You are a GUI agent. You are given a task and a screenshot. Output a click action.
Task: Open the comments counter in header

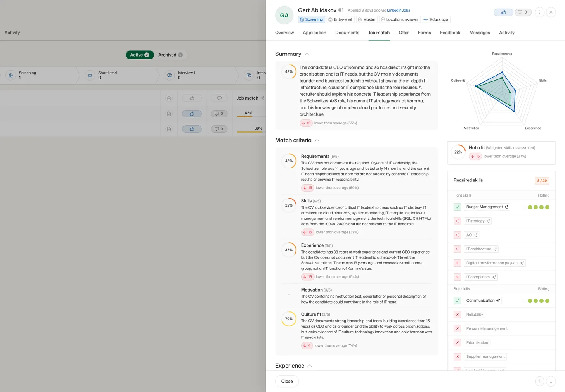(x=523, y=12)
